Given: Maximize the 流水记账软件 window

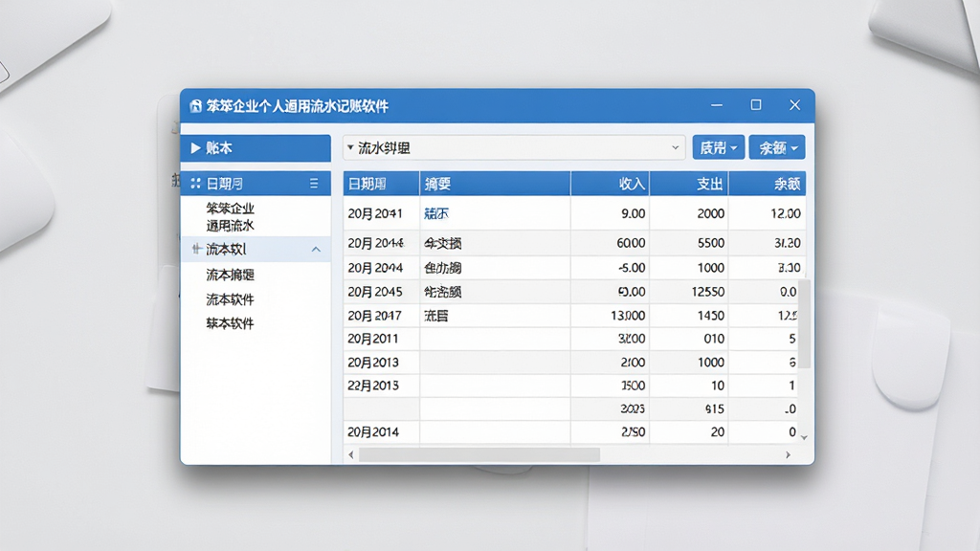Looking at the screenshot, I should pyautogui.click(x=756, y=105).
